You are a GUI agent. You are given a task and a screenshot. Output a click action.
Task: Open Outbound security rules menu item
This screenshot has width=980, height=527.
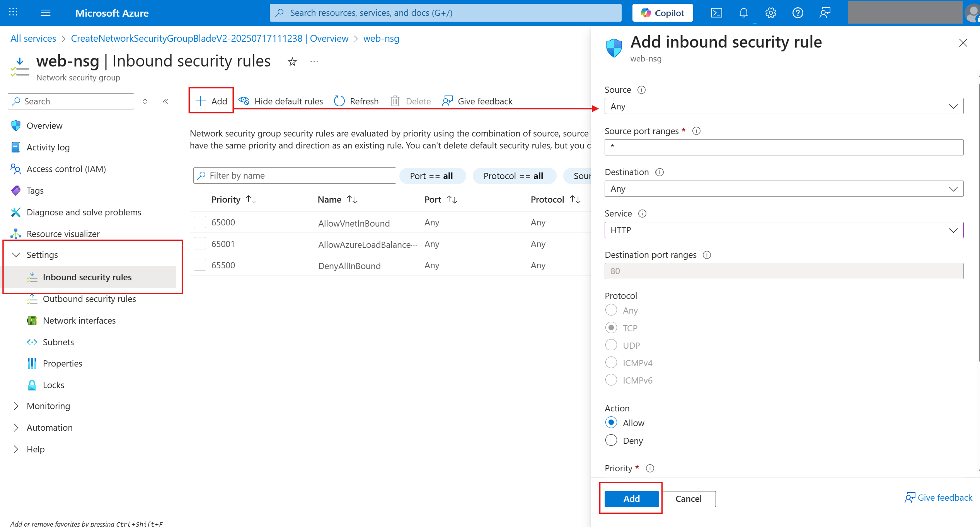[x=89, y=299]
